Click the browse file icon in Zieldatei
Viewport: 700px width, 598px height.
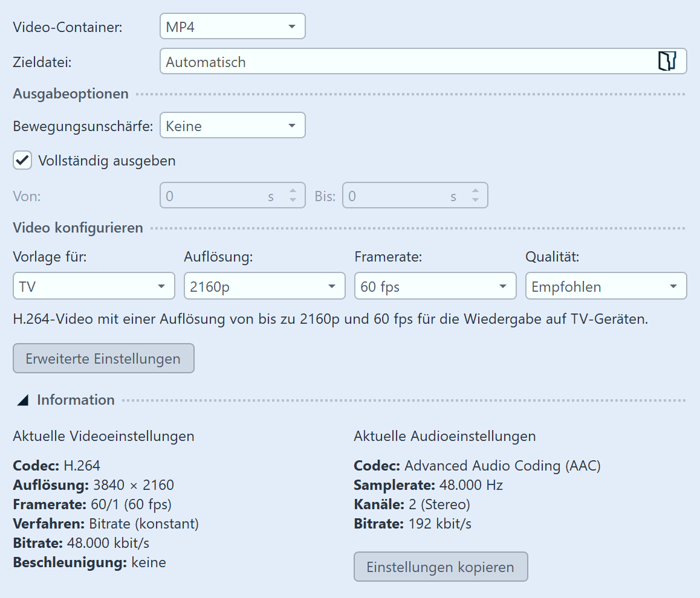tap(666, 62)
